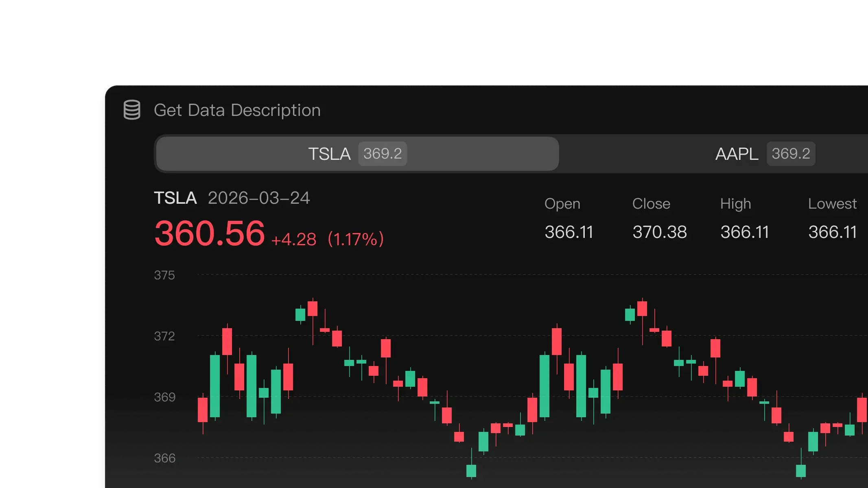
Task: Click the High label
Action: click(735, 204)
